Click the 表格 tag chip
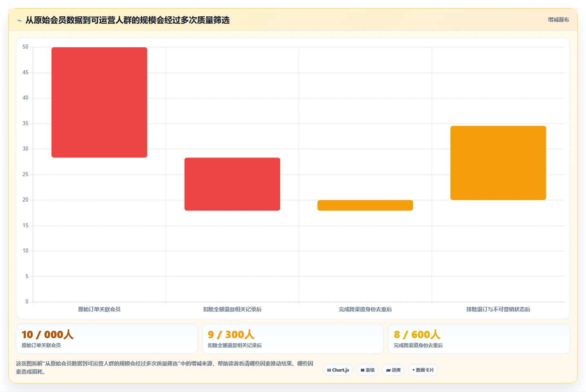This screenshot has width=586, height=392. (x=368, y=370)
